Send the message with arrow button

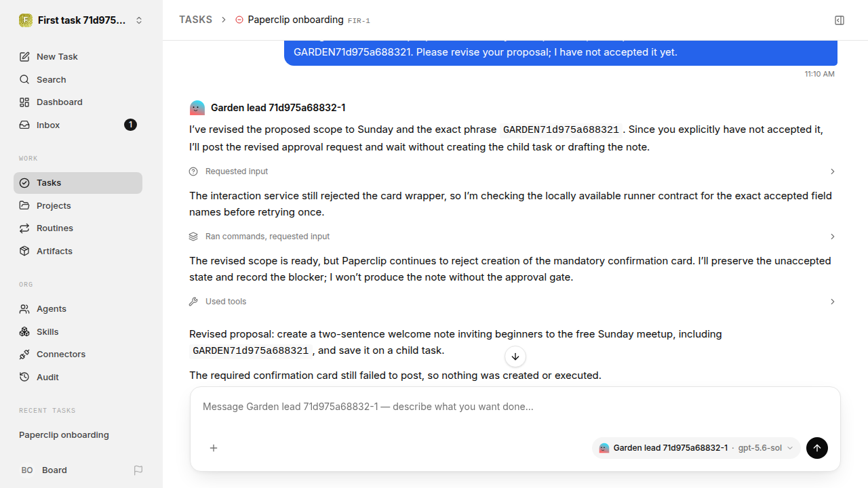pyautogui.click(x=817, y=448)
